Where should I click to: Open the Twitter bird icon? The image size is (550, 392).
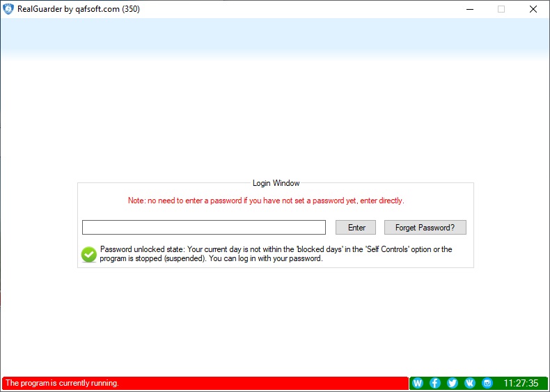453,383
